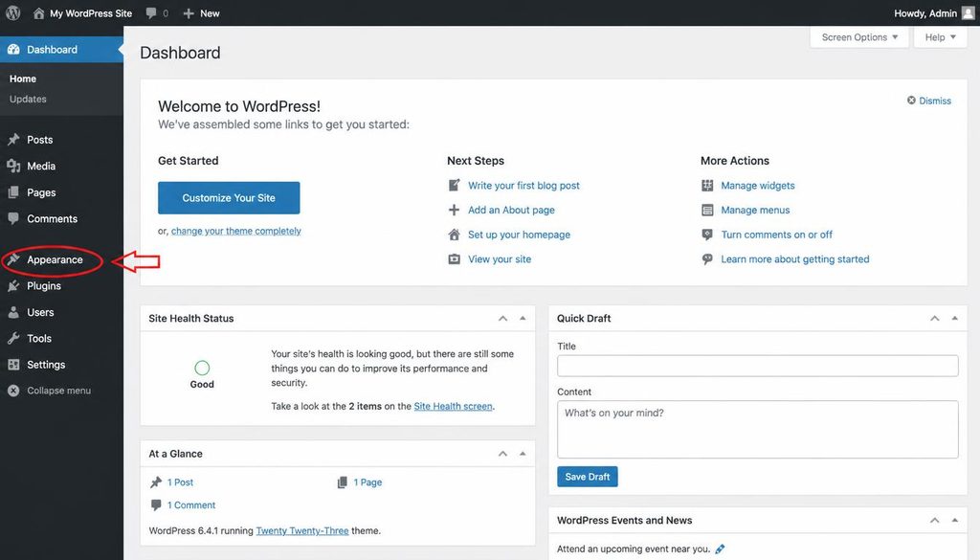This screenshot has width=980, height=560.
Task: Focus the What's on your mind content box
Action: click(x=758, y=430)
